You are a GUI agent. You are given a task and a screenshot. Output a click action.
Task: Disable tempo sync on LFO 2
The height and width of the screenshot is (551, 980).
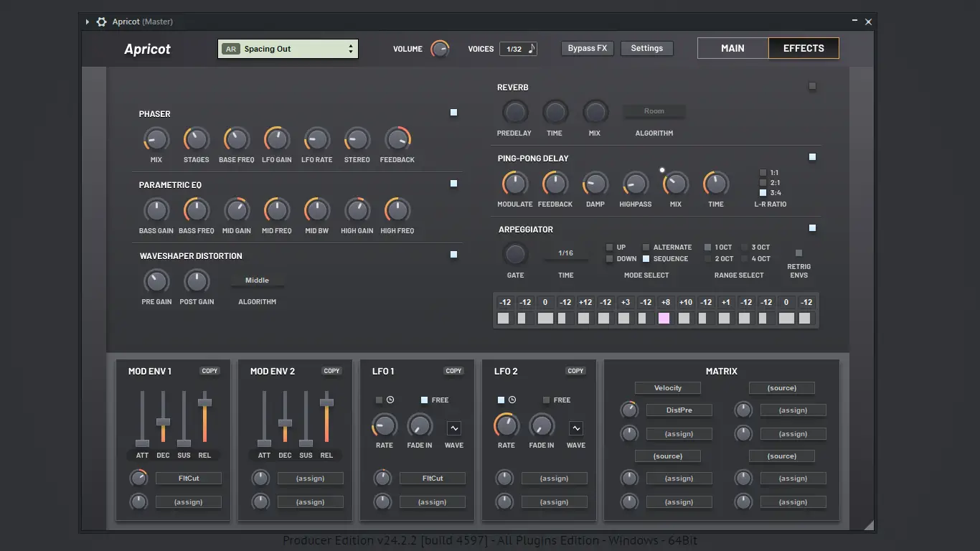[x=501, y=400]
